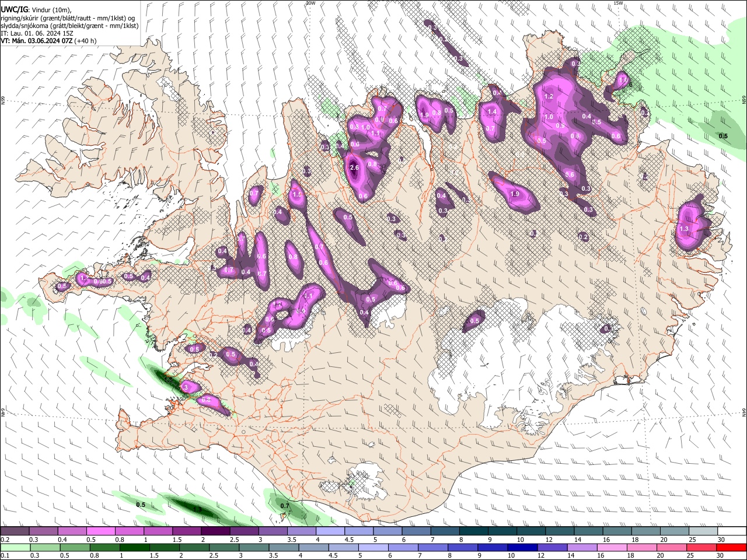Viewport: 747px width, 560px height.
Task: Click the light gray 25 snow legend swatch
Action: point(704,531)
